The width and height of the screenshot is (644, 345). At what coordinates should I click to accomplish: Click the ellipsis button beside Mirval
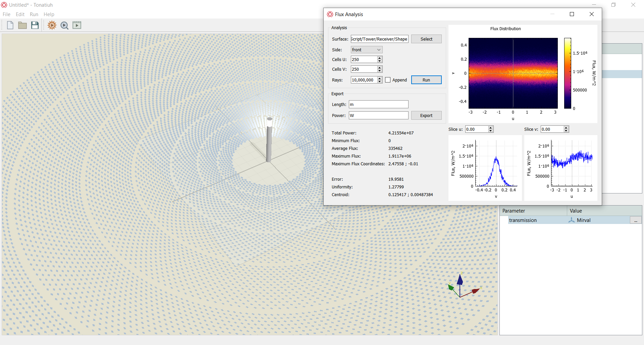pyautogui.click(x=636, y=220)
